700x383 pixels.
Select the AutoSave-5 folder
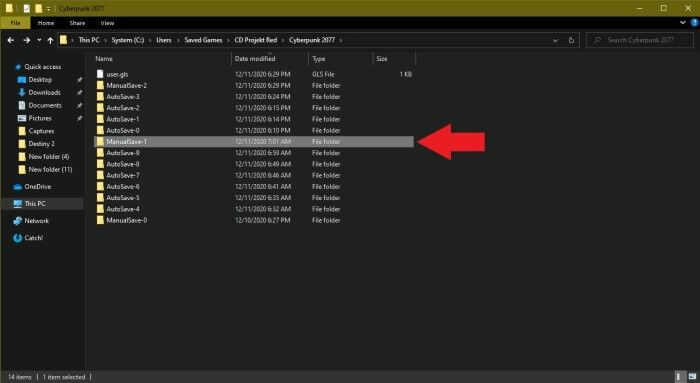(123, 198)
